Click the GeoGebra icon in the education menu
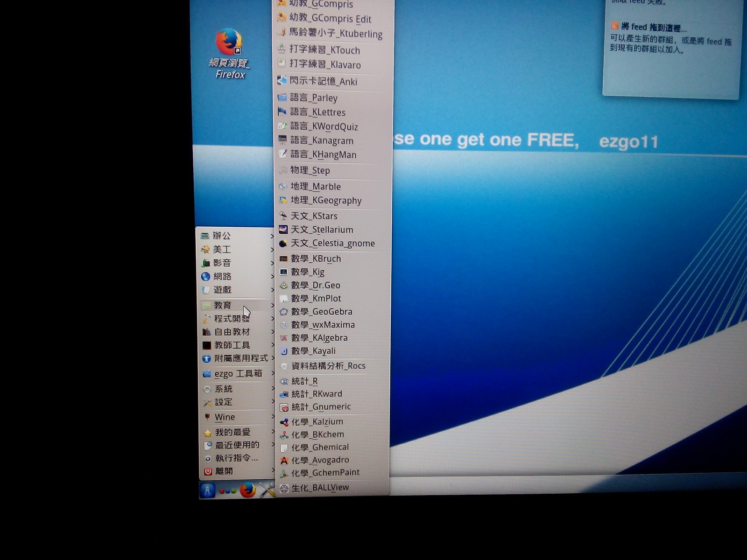The height and width of the screenshot is (560, 747). (x=283, y=312)
